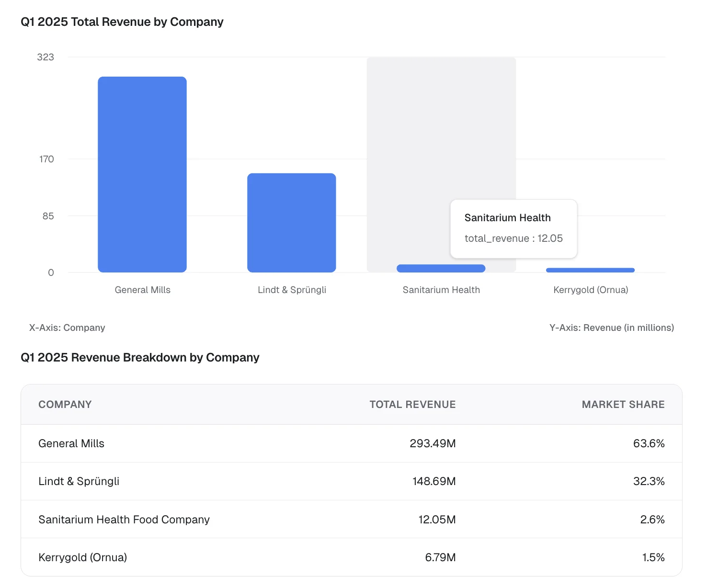Click the MARKET SHARE column header
This screenshot has width=707, height=588.
click(x=623, y=405)
